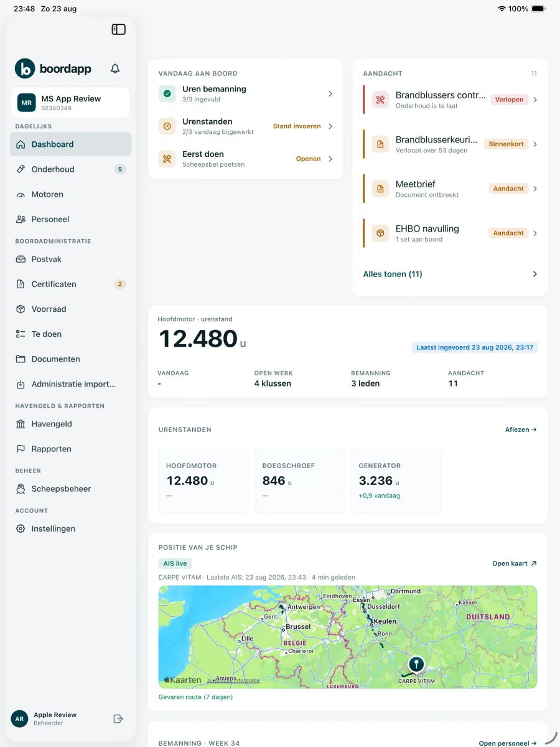
Task: Click the boordapp logo
Action: point(53,68)
